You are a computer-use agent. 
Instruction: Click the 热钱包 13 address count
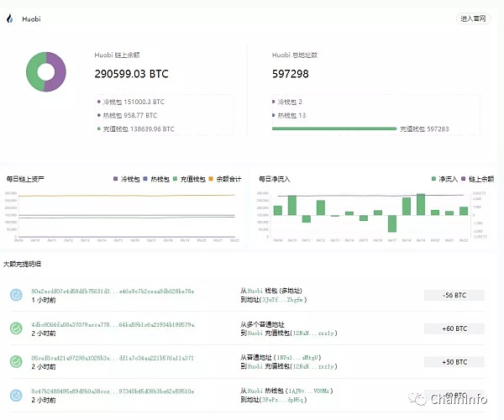click(289, 115)
